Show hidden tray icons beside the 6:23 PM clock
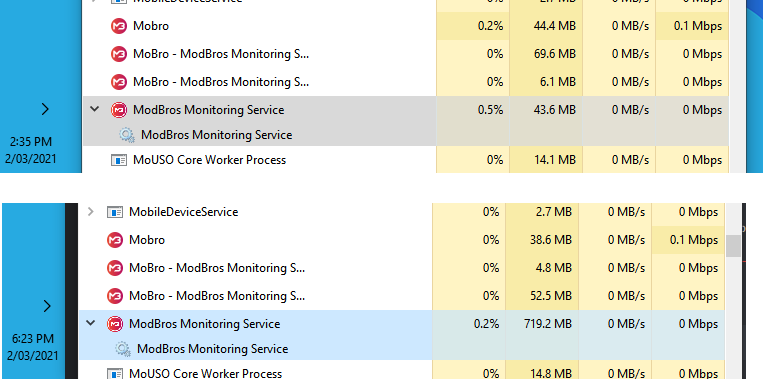The image size is (763, 379). (x=47, y=306)
